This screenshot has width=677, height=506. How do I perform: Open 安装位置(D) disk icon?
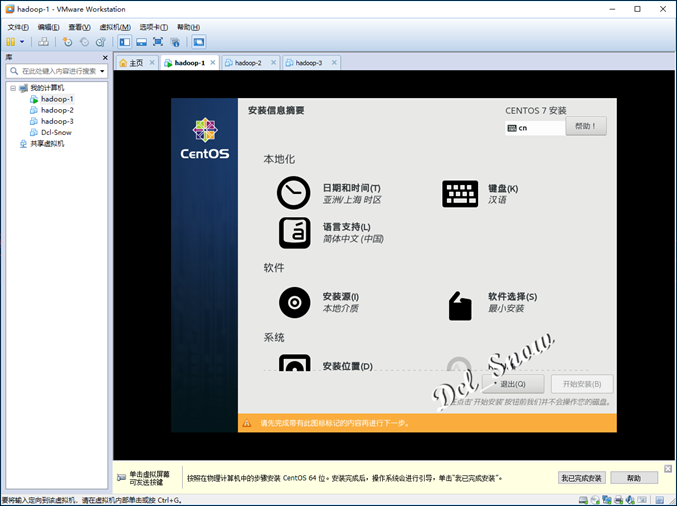(x=294, y=363)
